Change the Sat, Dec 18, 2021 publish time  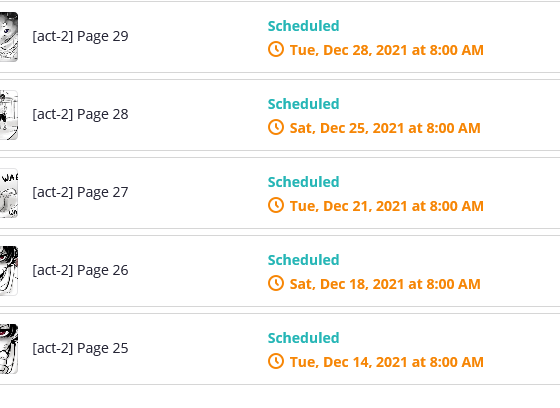(385, 284)
